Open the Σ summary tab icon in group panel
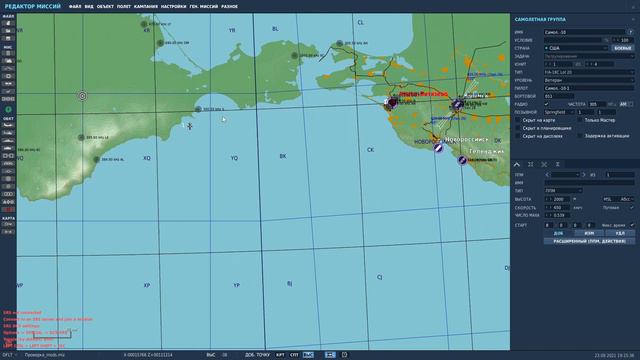640x360 pixels. [x=558, y=164]
